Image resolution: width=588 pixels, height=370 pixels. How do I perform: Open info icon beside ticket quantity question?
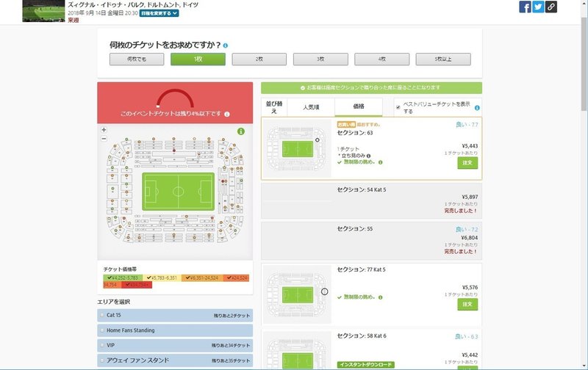click(x=226, y=46)
